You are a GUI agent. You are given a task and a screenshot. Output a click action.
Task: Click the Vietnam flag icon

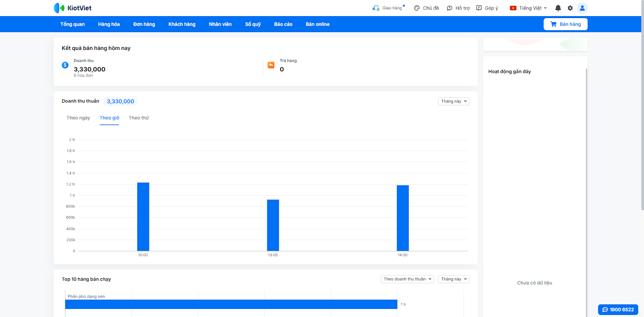point(513,8)
